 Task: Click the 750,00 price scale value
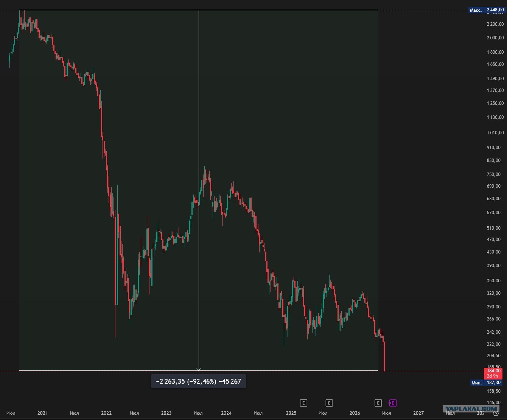point(494,174)
